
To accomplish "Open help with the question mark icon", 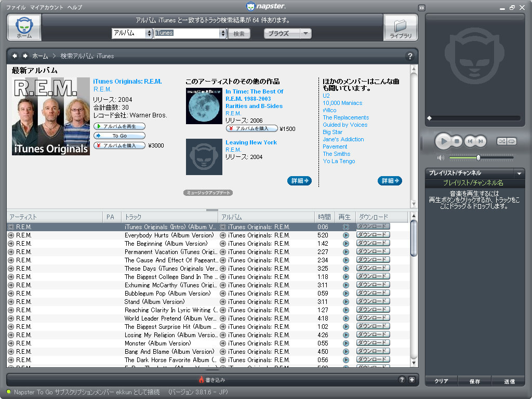I will [x=410, y=56].
